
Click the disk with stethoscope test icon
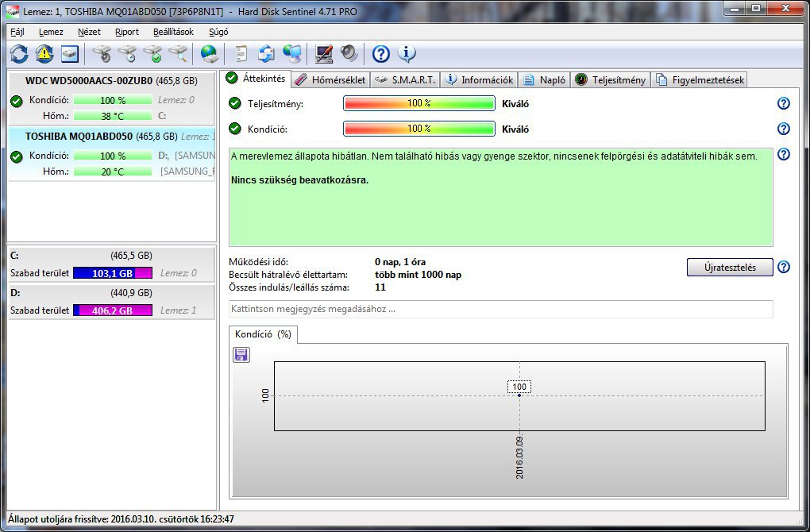tap(102, 54)
